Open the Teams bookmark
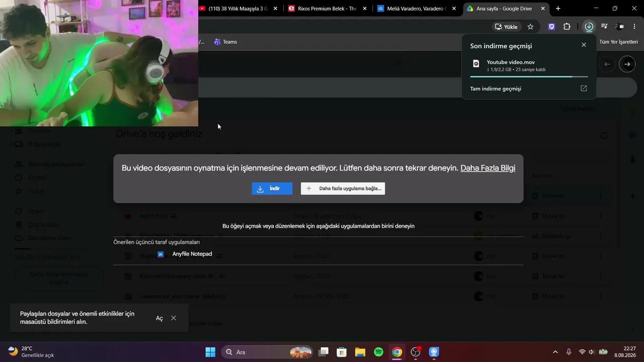The width and height of the screenshot is (644, 362). 225,42
